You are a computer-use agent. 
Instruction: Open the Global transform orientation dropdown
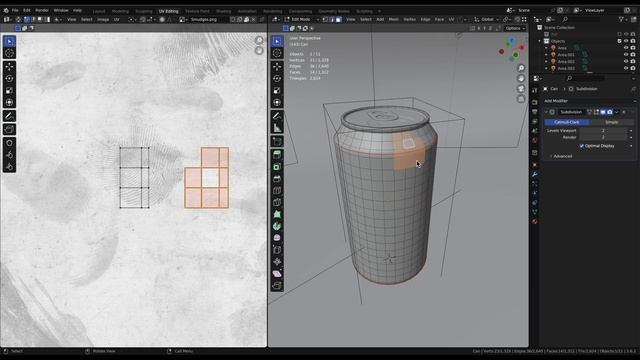[487, 19]
